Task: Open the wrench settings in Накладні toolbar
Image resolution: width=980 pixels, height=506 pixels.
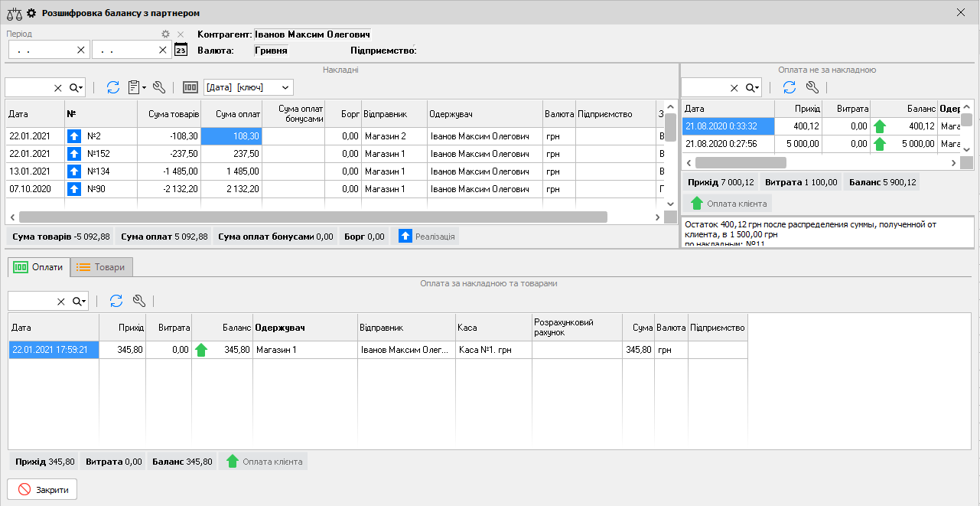Action: (x=159, y=87)
